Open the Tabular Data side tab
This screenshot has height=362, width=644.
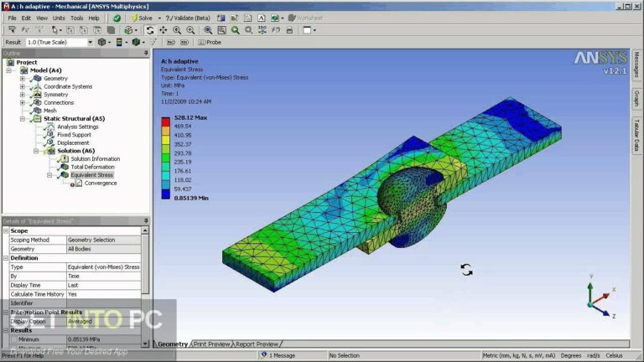pos(636,136)
